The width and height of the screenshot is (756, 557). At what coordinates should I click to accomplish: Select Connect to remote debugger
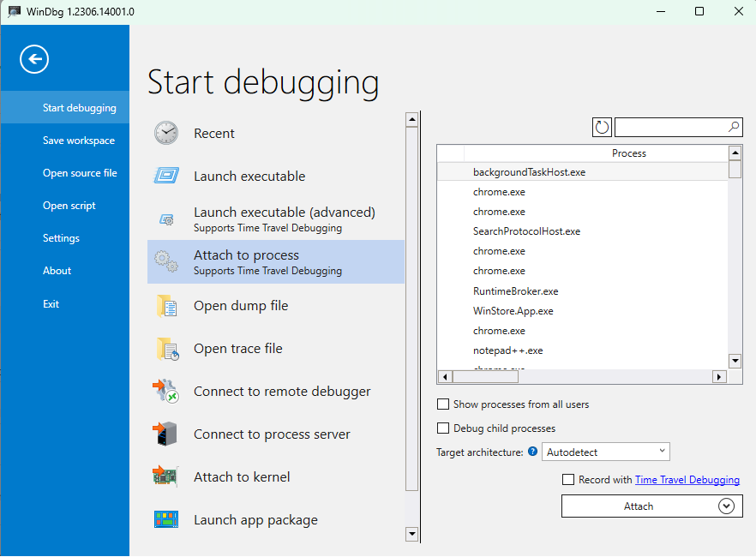[x=283, y=392]
